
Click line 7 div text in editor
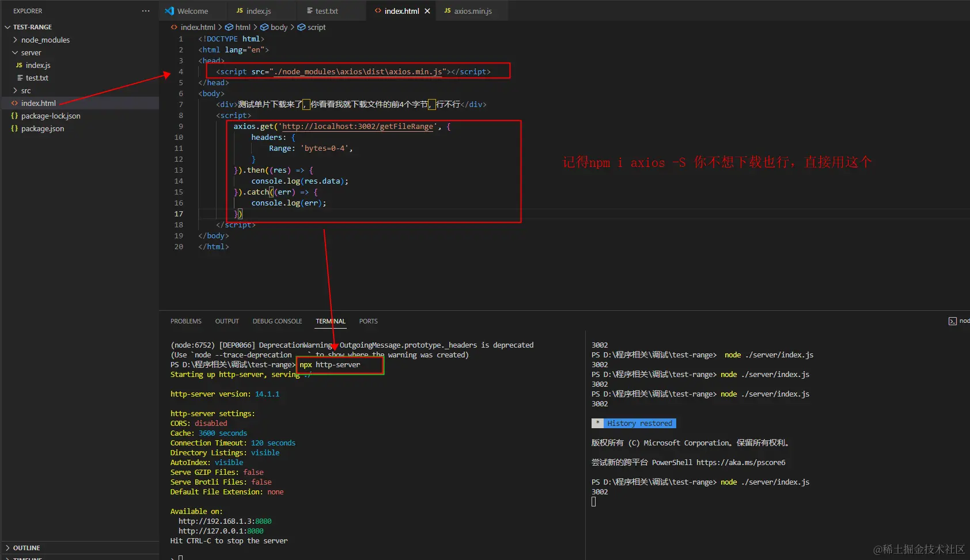click(x=351, y=105)
